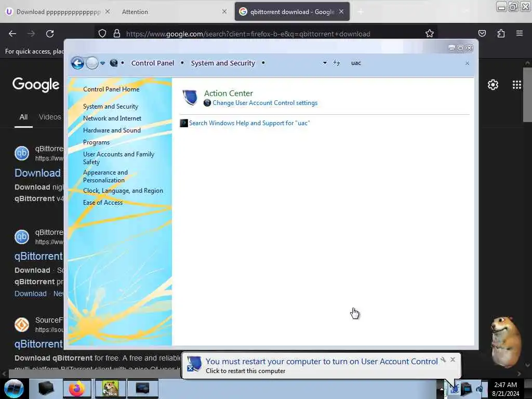
Task: Switch to the Attention tab
Action: [x=135, y=12]
